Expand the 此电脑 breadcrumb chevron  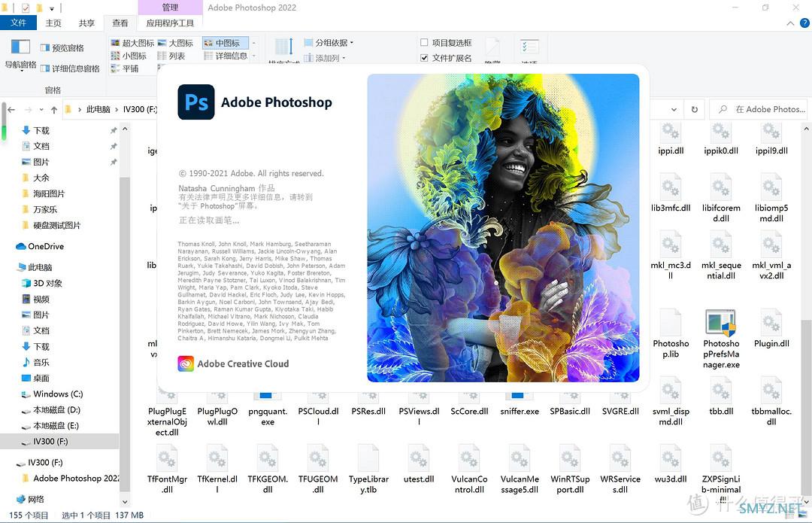117,109
